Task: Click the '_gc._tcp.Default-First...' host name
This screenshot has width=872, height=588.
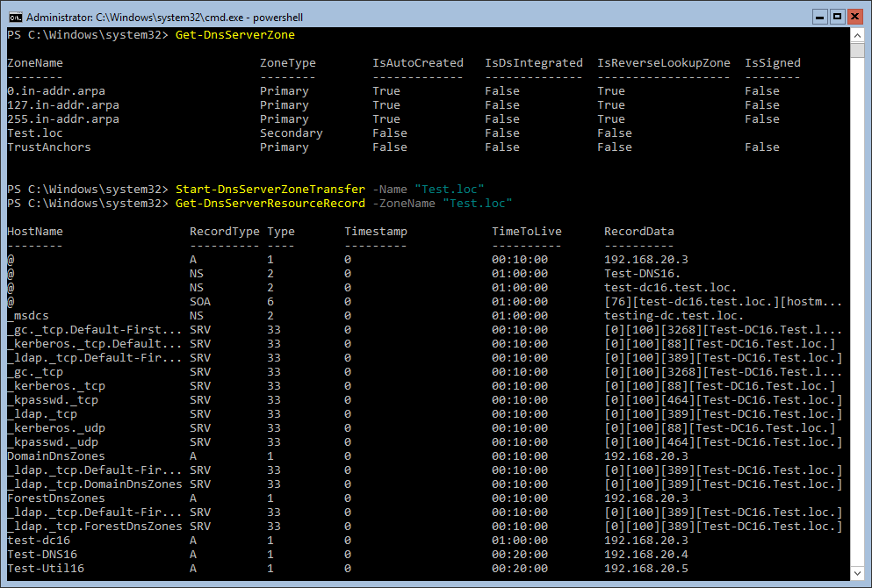Action: click(95, 330)
